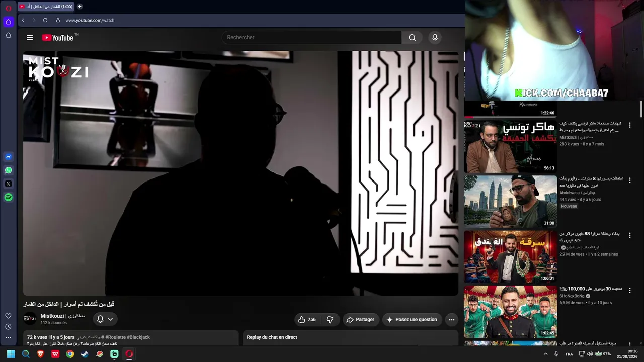Click the address bar URL
The image size is (644, 362).
90,20
